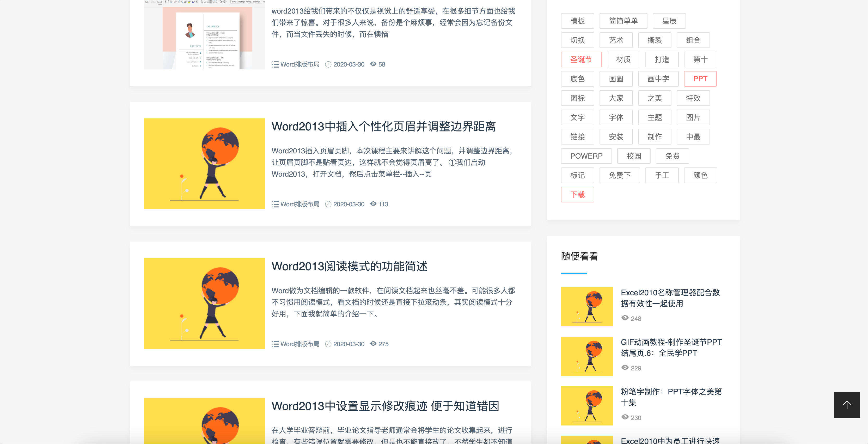Click the eye icon beside 230 in sidebar
This screenshot has width=868, height=444.
click(x=625, y=417)
